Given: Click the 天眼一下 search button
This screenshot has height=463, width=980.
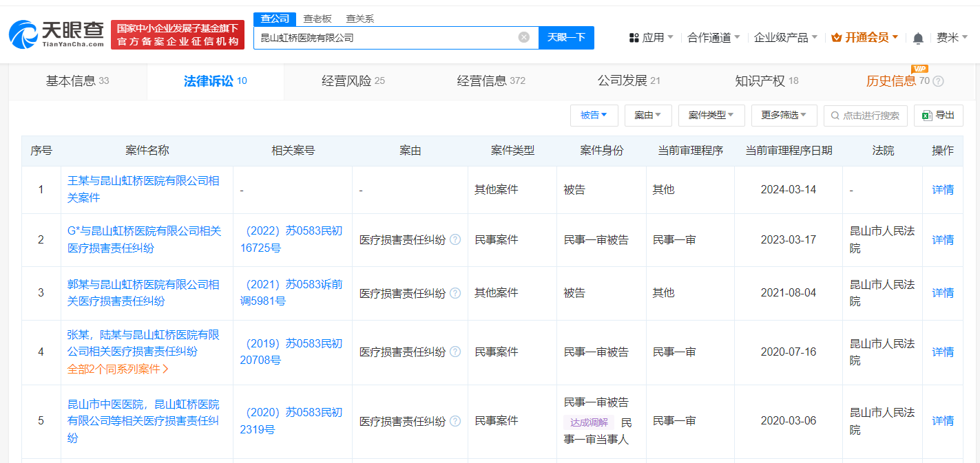Looking at the screenshot, I should tap(566, 37).
